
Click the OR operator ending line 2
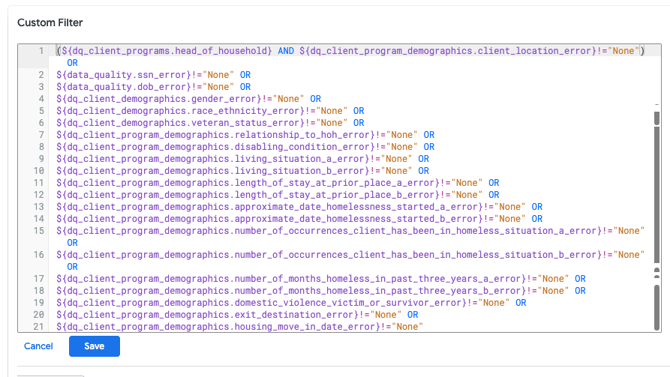click(245, 75)
